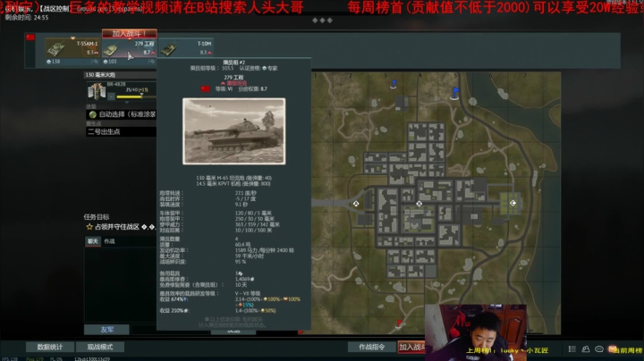644x361 pixels.
Task: Open 数据统计 statistics button
Action: [50, 347]
